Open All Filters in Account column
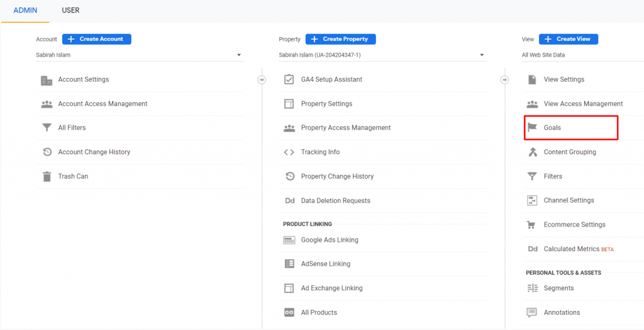 click(x=72, y=128)
